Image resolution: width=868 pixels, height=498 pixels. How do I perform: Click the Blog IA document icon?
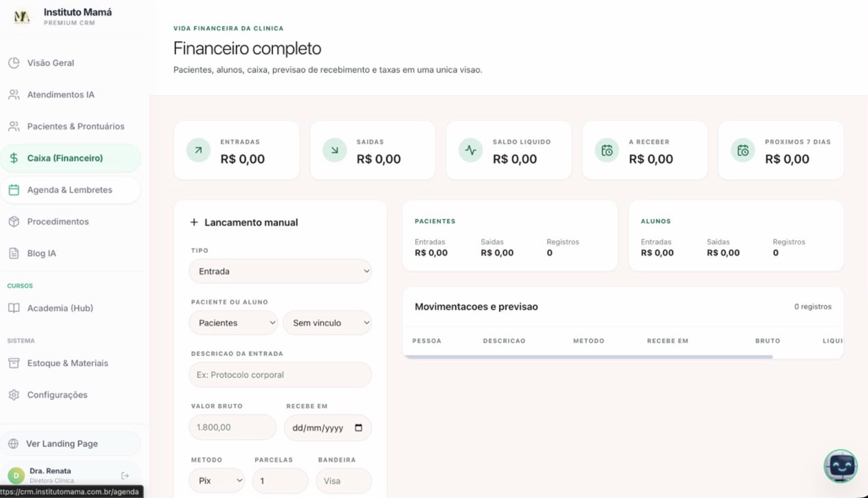point(14,253)
